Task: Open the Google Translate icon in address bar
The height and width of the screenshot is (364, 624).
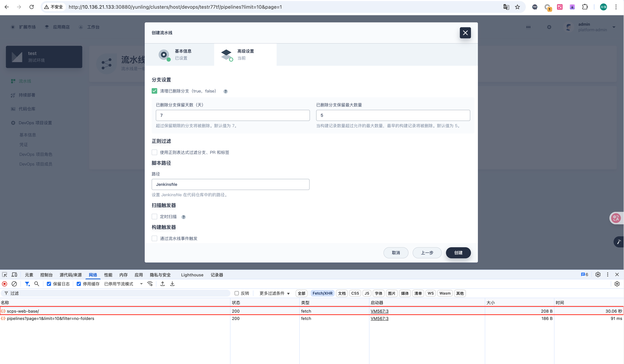Action: coord(506,7)
